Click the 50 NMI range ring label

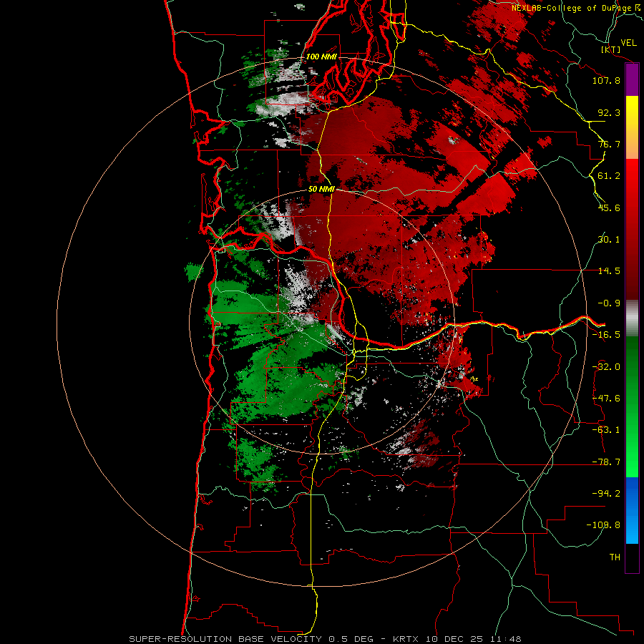[x=321, y=189]
